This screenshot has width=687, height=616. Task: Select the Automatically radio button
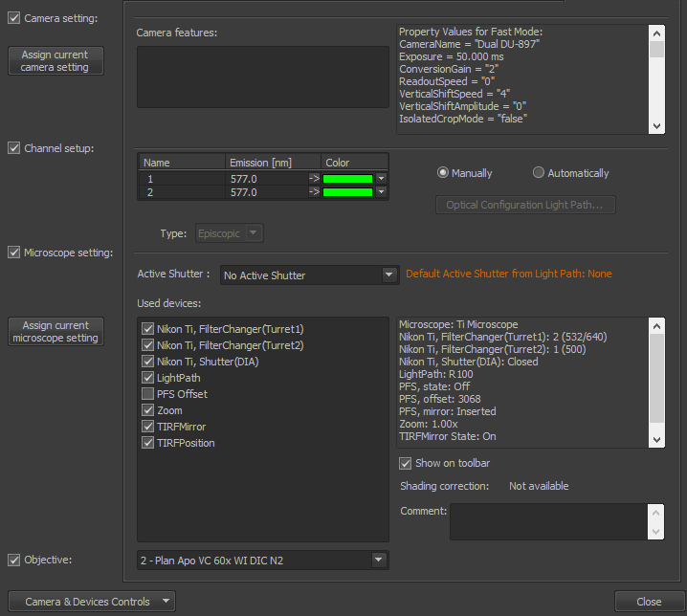click(539, 172)
